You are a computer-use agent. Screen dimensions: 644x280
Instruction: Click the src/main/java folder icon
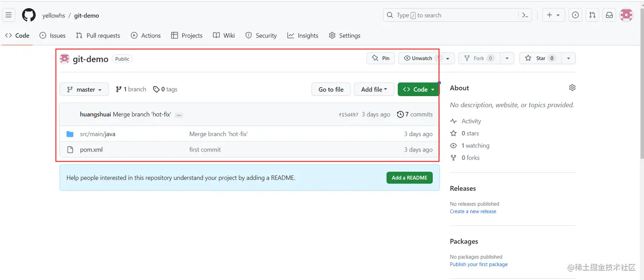70,134
